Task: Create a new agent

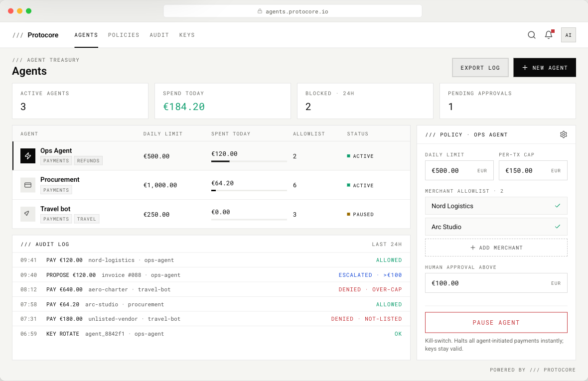Action: tap(545, 67)
